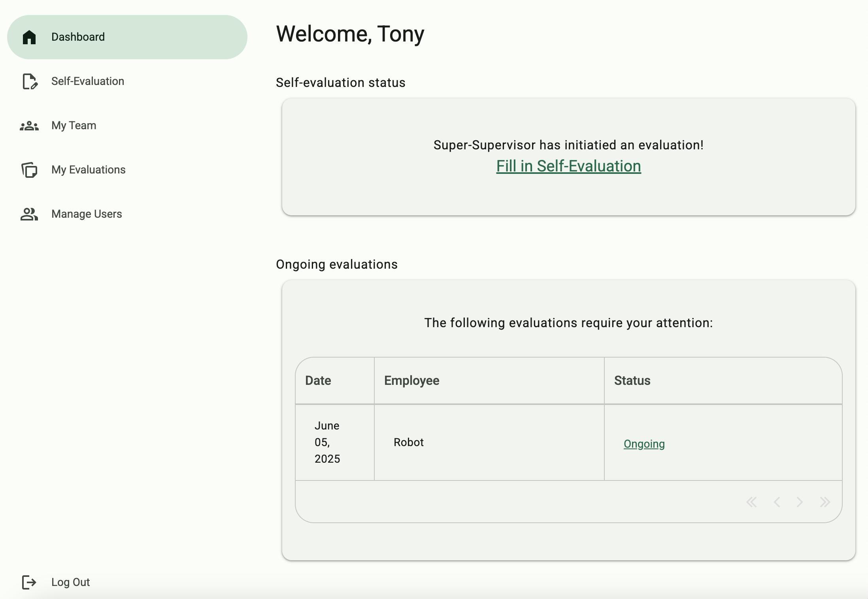This screenshot has width=868, height=599.
Task: Select the Dashboard home icon
Action: 28,37
